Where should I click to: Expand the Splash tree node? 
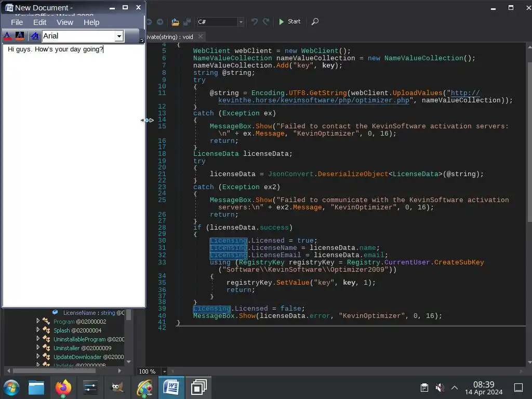(38, 329)
